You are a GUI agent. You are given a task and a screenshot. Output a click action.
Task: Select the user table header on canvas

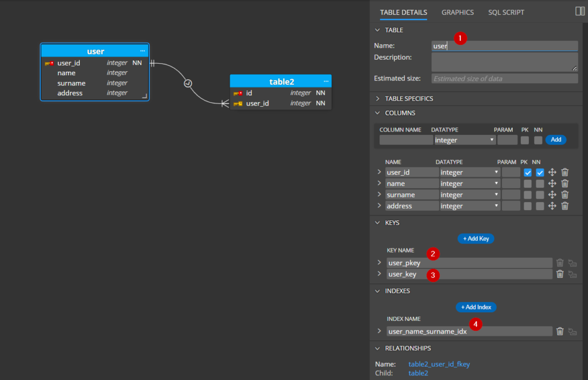tap(95, 51)
